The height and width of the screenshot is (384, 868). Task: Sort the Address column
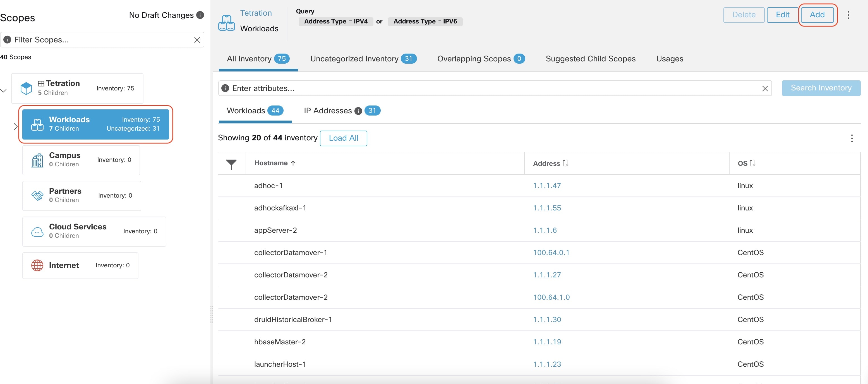click(x=565, y=163)
